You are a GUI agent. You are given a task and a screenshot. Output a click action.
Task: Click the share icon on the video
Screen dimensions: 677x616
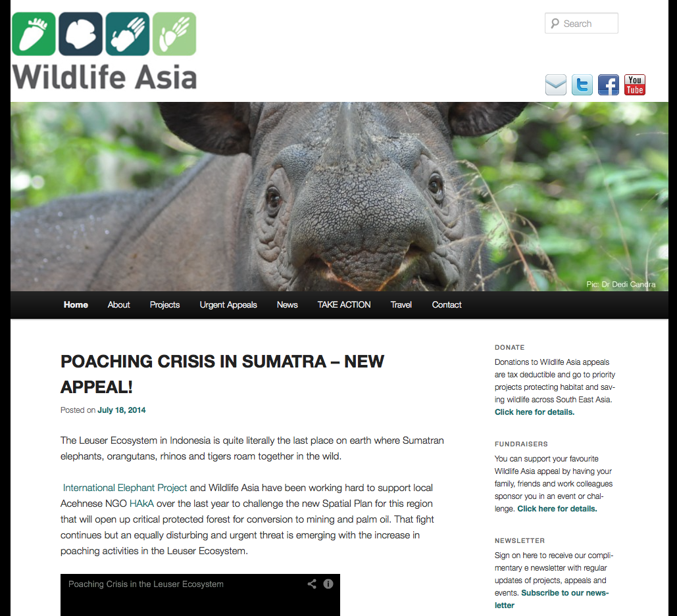(x=312, y=584)
